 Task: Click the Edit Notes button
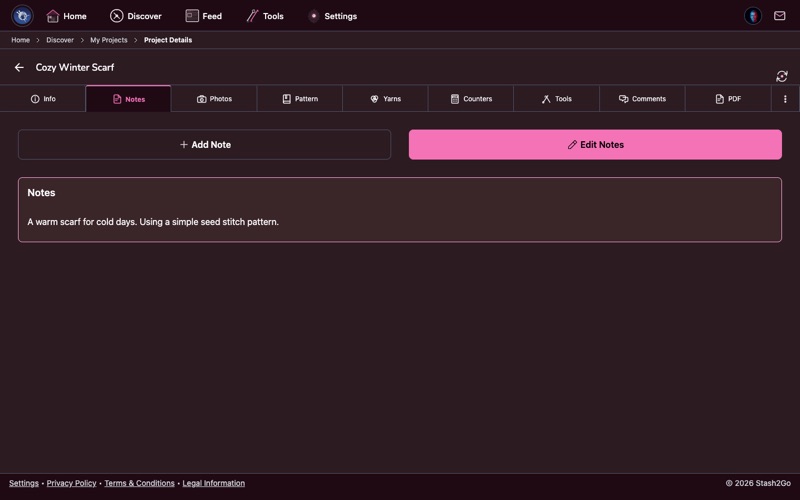click(595, 144)
